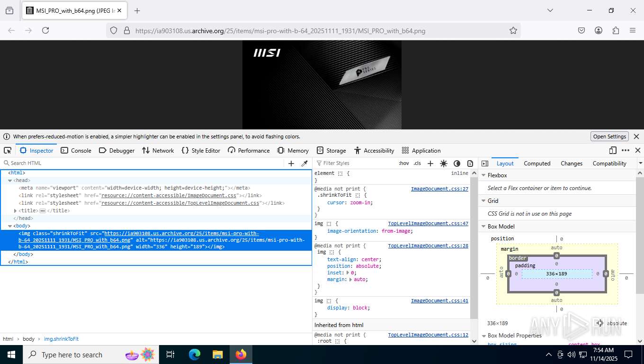Collapse the head node
Viewport: 644px width, 364px height.
pos(9,181)
